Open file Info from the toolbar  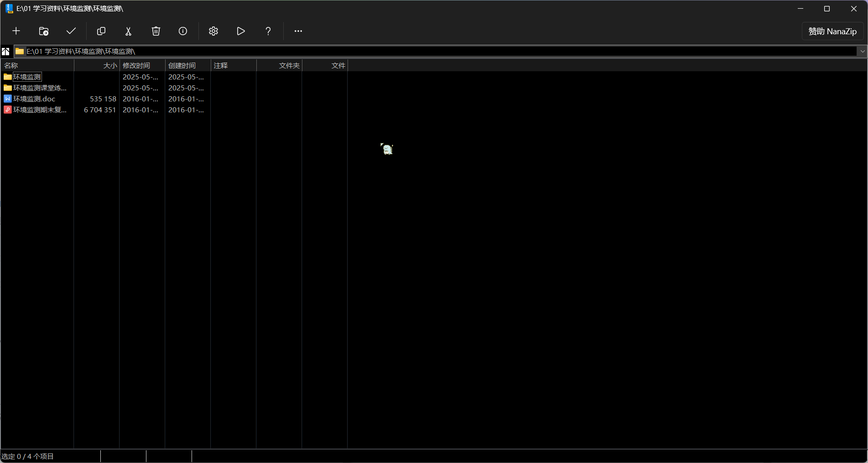(183, 31)
